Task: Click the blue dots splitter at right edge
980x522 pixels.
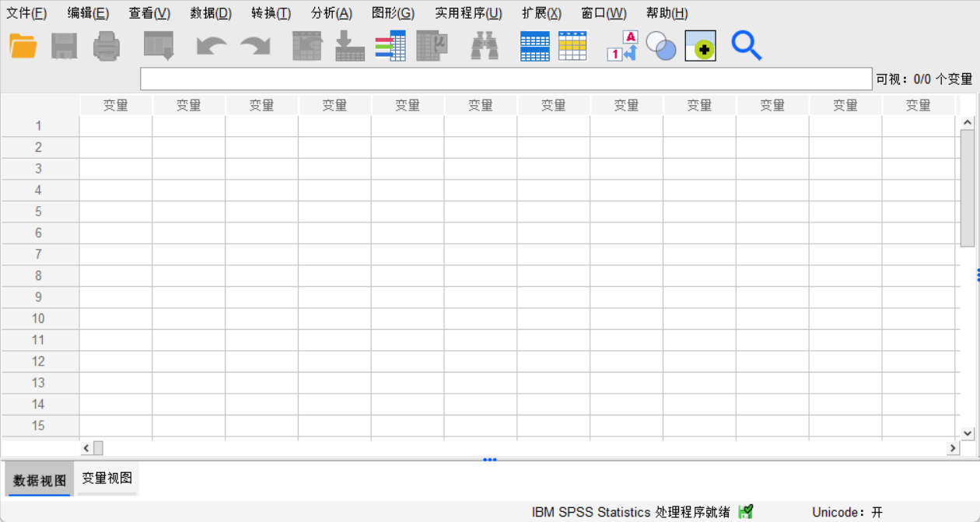Action: pos(978,275)
